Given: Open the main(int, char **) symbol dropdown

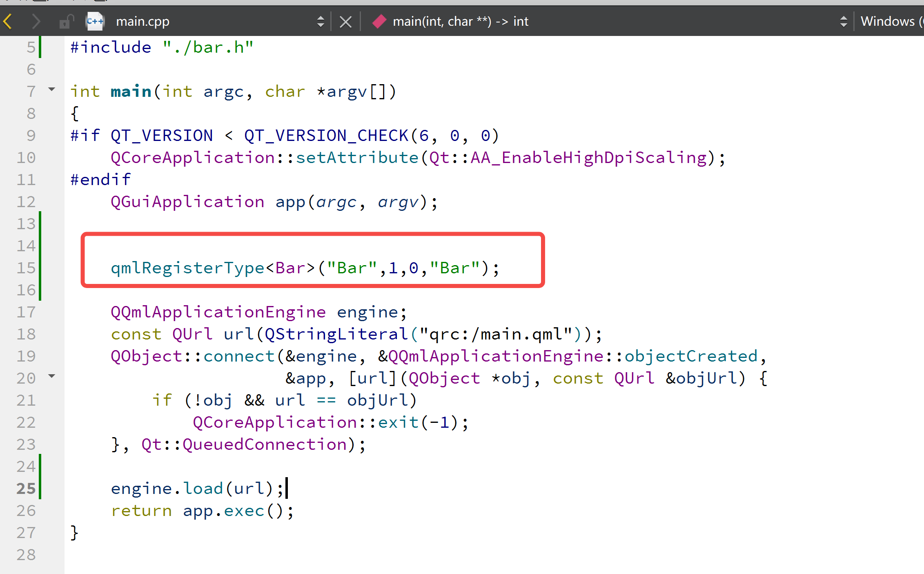Looking at the screenshot, I should pos(460,21).
